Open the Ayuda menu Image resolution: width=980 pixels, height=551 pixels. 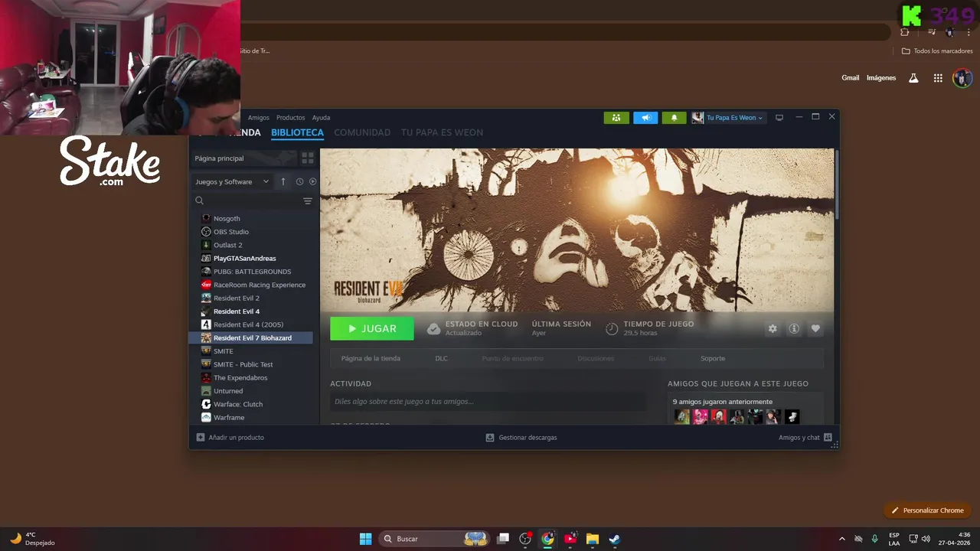click(321, 118)
